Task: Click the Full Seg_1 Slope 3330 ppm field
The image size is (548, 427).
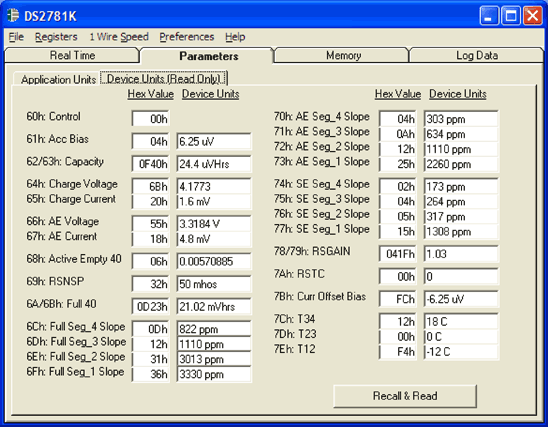Action: pyautogui.click(x=214, y=374)
